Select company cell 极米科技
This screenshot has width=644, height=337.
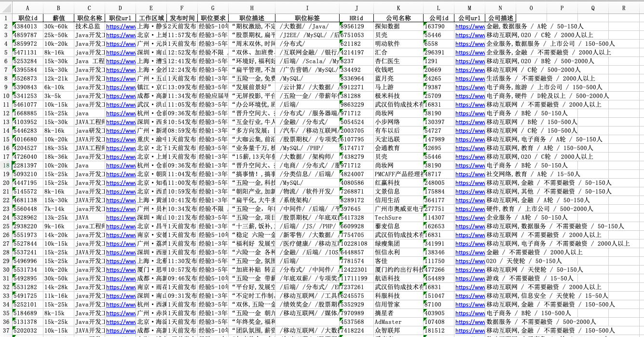click(x=398, y=96)
